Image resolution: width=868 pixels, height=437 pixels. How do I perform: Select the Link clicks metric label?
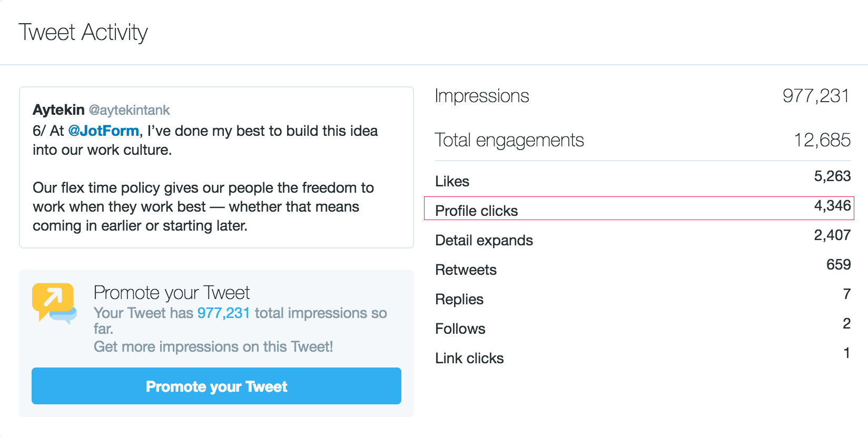tap(469, 358)
